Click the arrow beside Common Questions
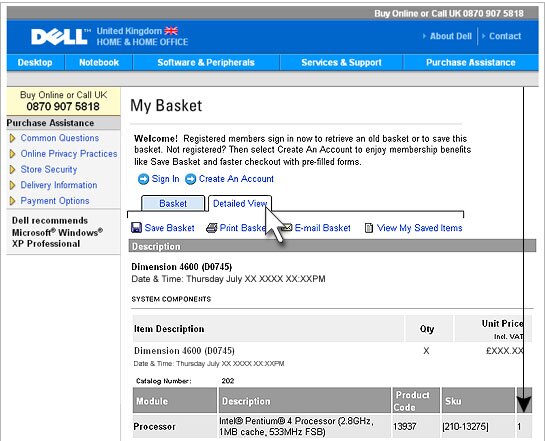 tap(13, 138)
